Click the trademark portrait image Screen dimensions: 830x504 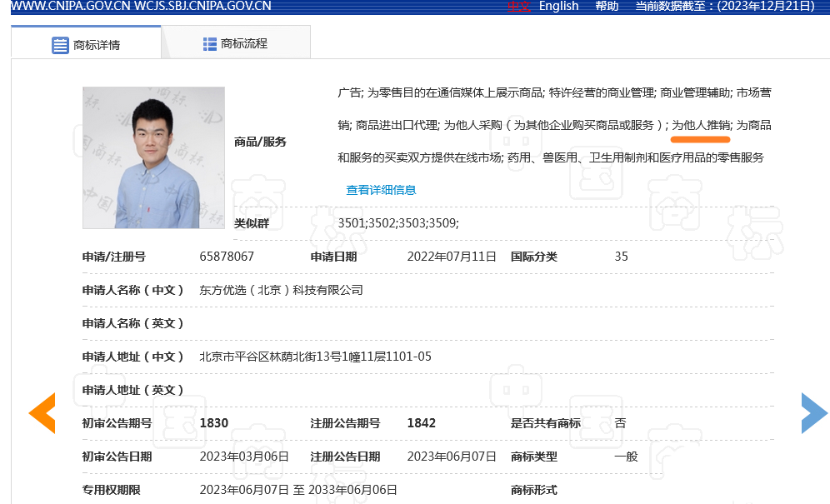tap(153, 157)
